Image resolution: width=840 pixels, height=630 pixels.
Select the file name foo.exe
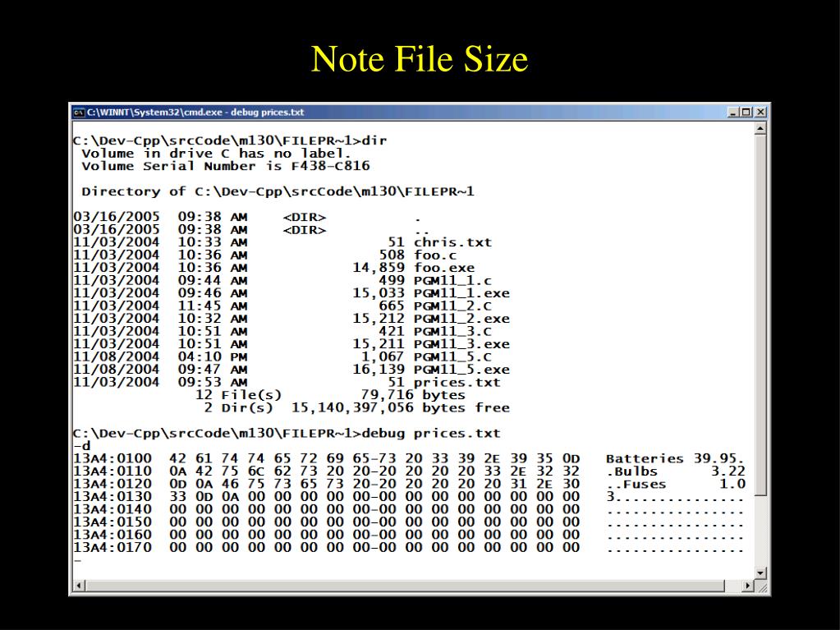click(444, 268)
